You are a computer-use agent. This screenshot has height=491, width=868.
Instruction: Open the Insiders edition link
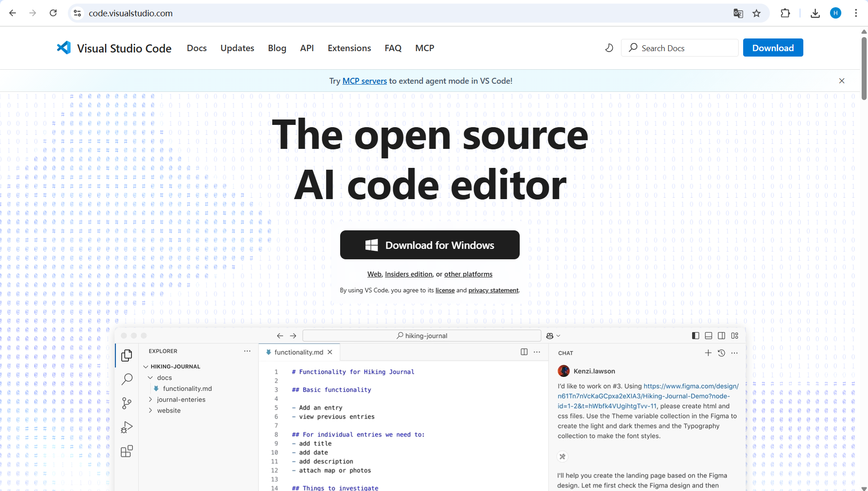408,274
